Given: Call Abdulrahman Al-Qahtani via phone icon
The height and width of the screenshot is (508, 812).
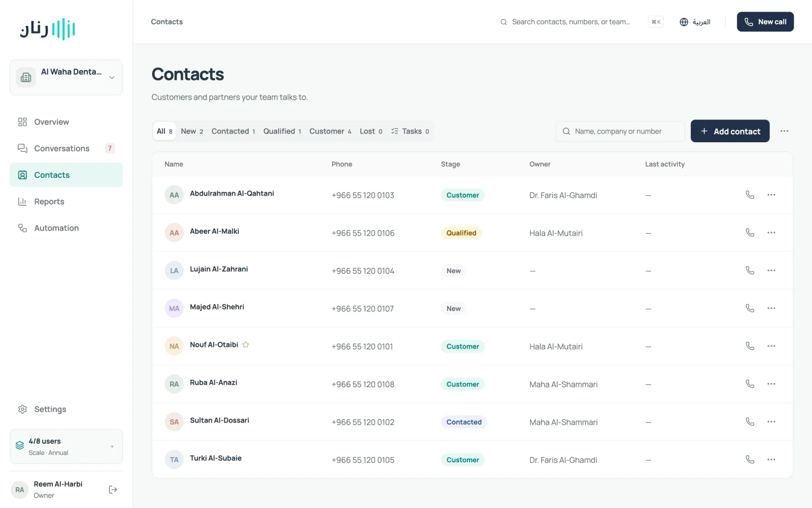Looking at the screenshot, I should pos(750,195).
